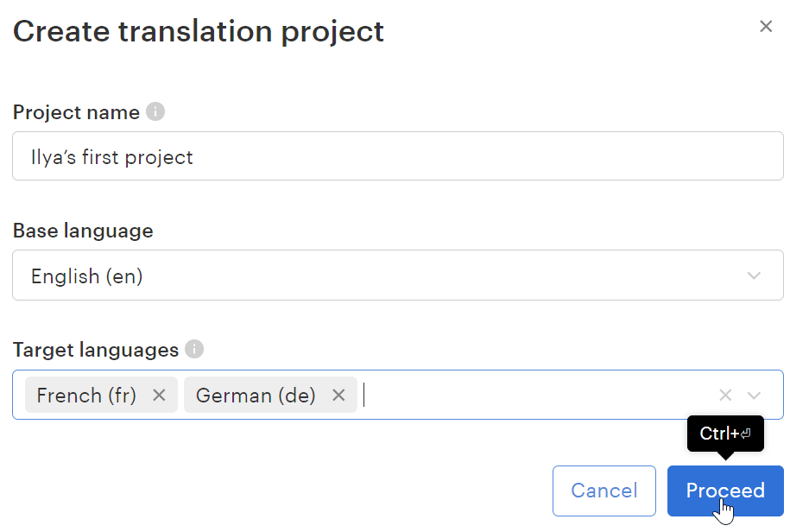Image resolution: width=790 pixels, height=532 pixels.
Task: Click the Proceed button
Action: 725,491
